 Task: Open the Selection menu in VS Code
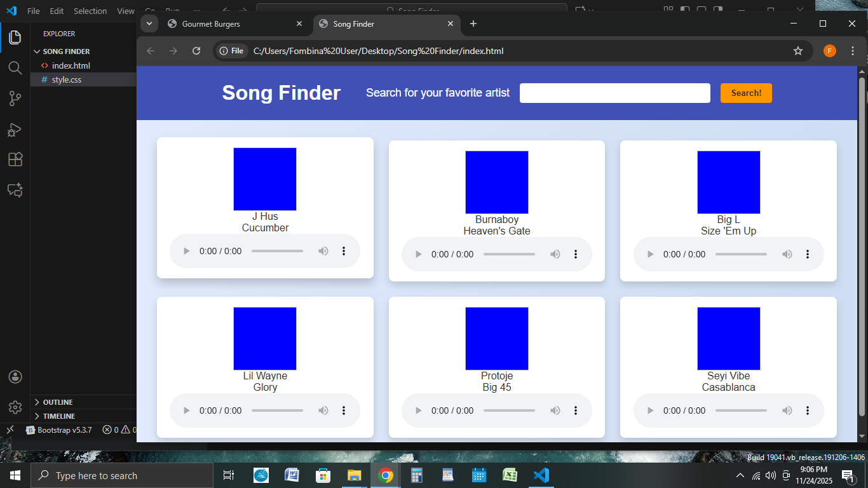coord(90,11)
